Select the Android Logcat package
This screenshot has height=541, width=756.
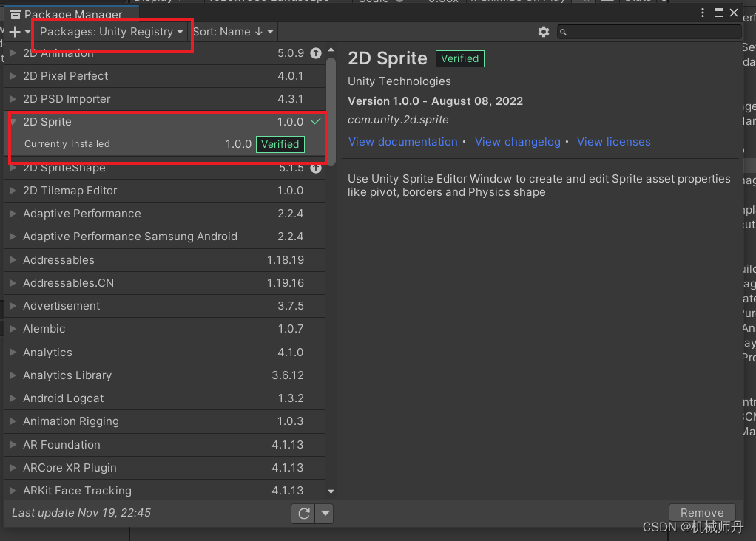pos(164,398)
